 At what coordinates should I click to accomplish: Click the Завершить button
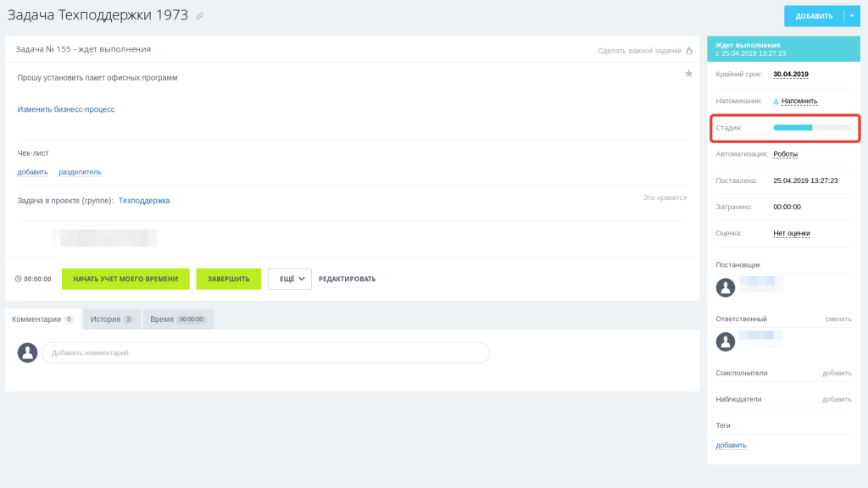[x=229, y=279]
